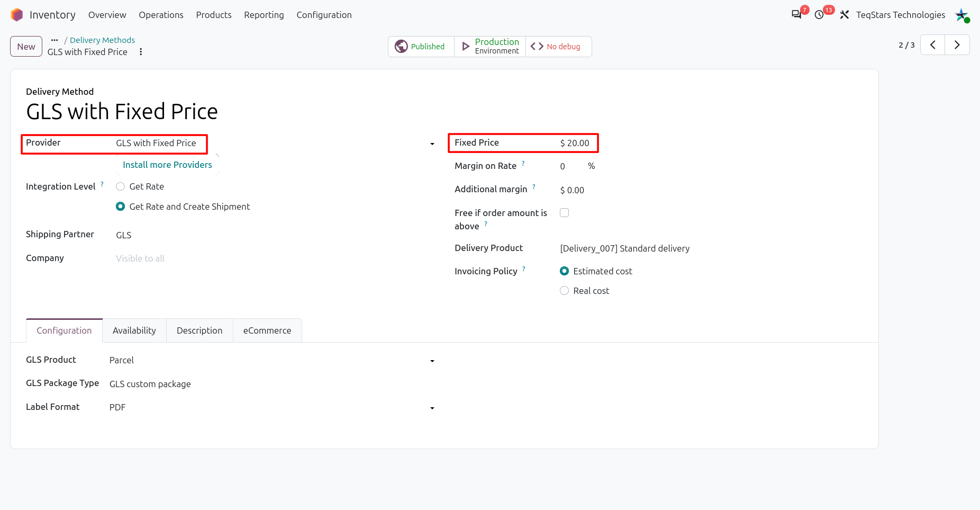Select Estimated cost invoicing policy

565,271
